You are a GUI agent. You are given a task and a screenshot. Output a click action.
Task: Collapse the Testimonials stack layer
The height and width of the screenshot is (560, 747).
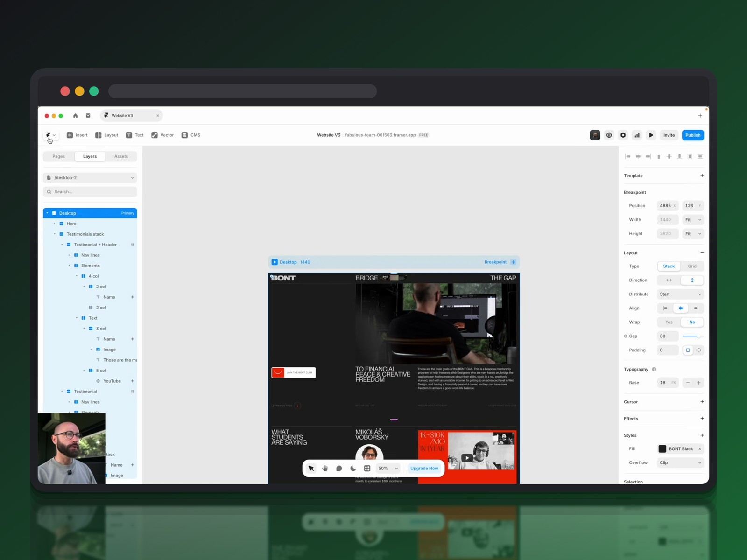[x=54, y=234]
